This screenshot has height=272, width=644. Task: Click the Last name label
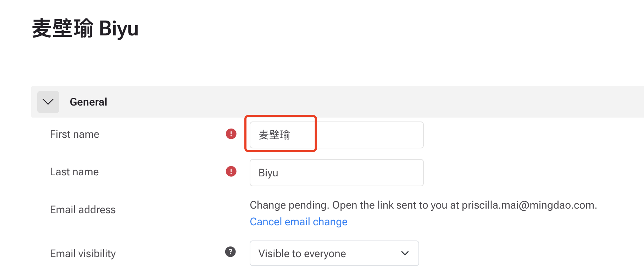tap(74, 172)
